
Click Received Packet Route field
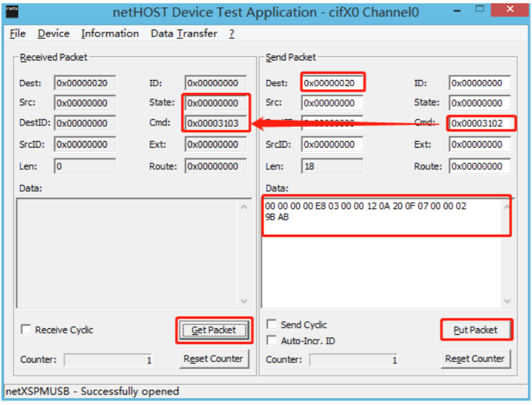[x=216, y=166]
